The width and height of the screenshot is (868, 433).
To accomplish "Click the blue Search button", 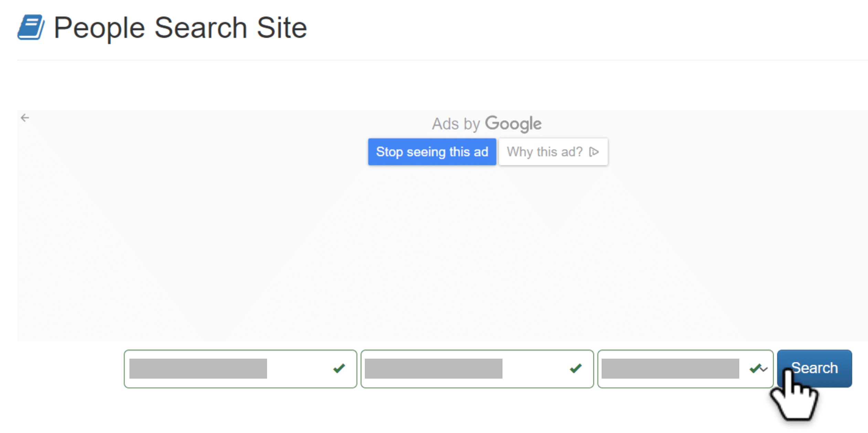I will point(814,369).
